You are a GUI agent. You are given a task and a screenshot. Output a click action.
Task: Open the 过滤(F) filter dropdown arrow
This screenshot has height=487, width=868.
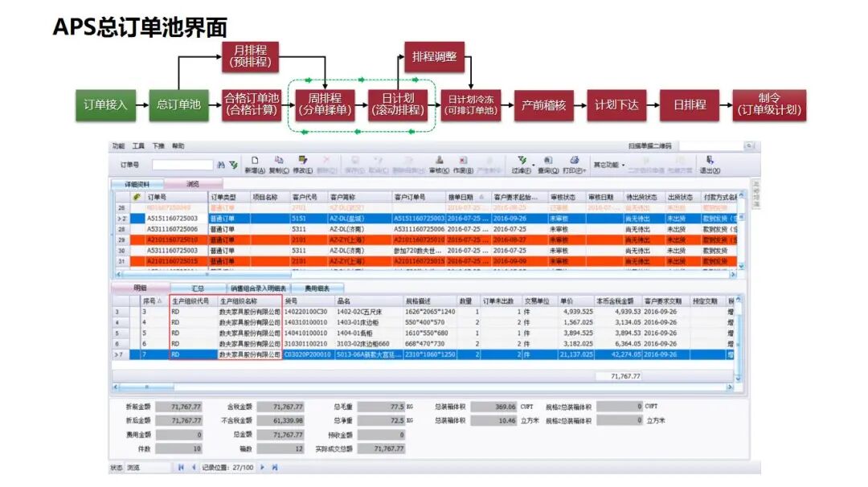click(x=534, y=165)
